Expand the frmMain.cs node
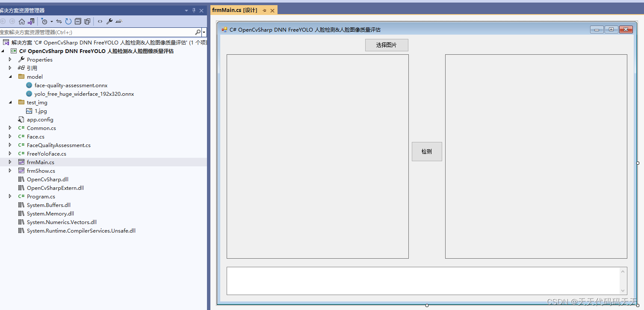Screen dimensions: 644x310 pyautogui.click(x=10, y=162)
